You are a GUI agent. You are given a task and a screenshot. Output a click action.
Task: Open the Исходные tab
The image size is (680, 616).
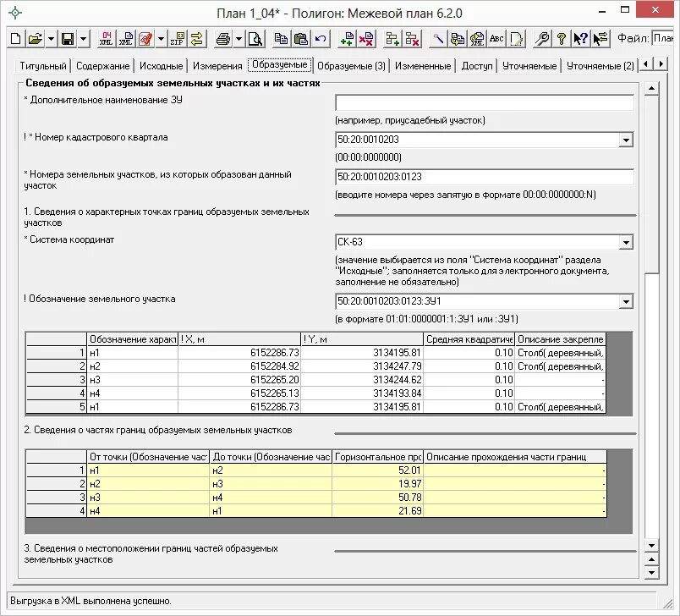161,66
